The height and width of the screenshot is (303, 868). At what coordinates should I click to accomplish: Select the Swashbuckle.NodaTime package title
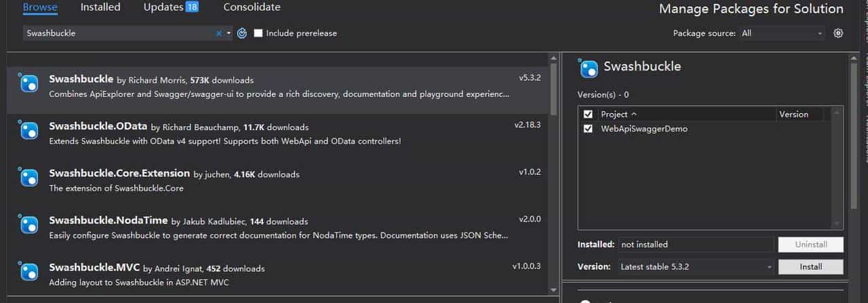(108, 221)
